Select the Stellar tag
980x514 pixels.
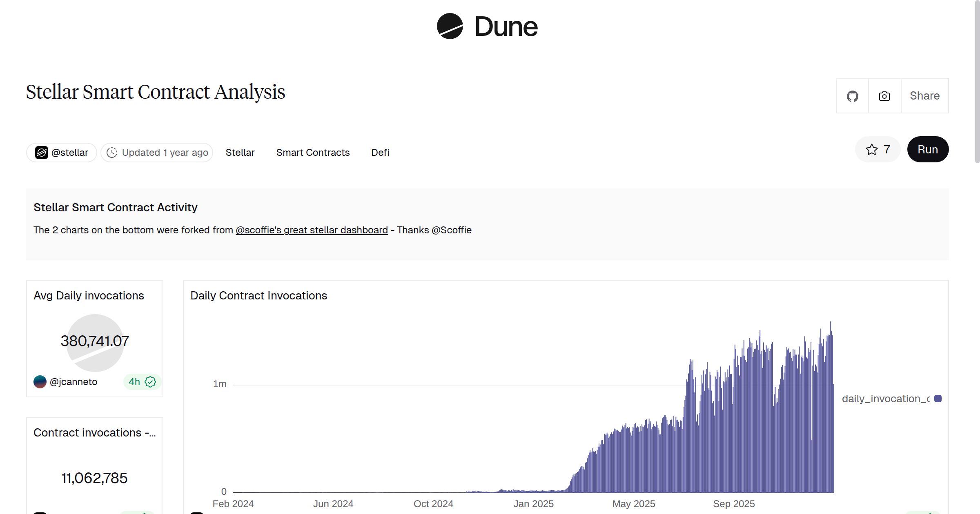[240, 153]
